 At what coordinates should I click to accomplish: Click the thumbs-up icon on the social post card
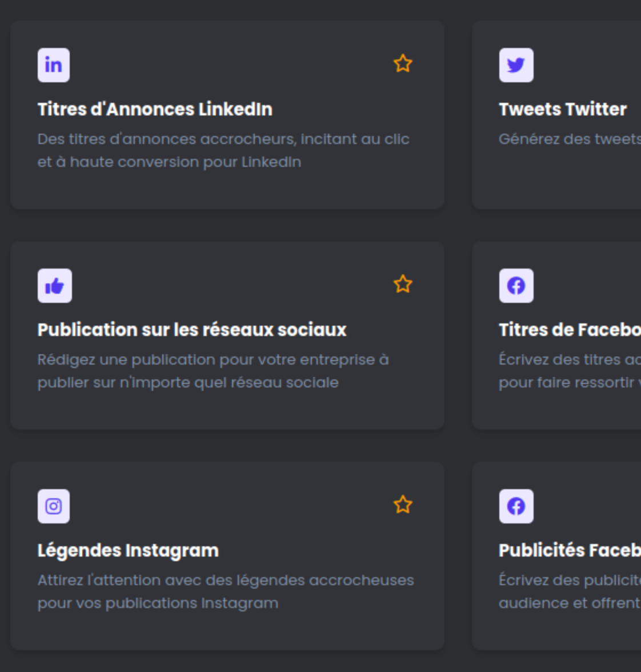pyautogui.click(x=54, y=286)
